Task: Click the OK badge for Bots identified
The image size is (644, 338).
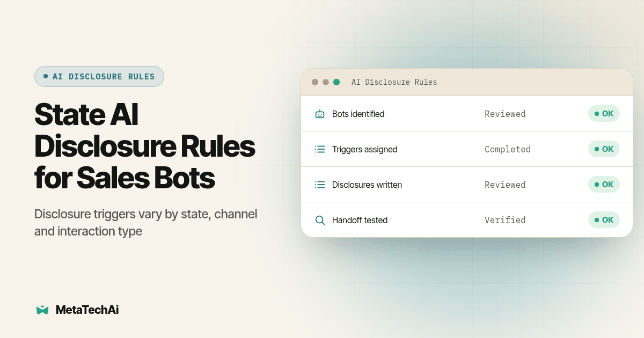Action: [x=604, y=114]
